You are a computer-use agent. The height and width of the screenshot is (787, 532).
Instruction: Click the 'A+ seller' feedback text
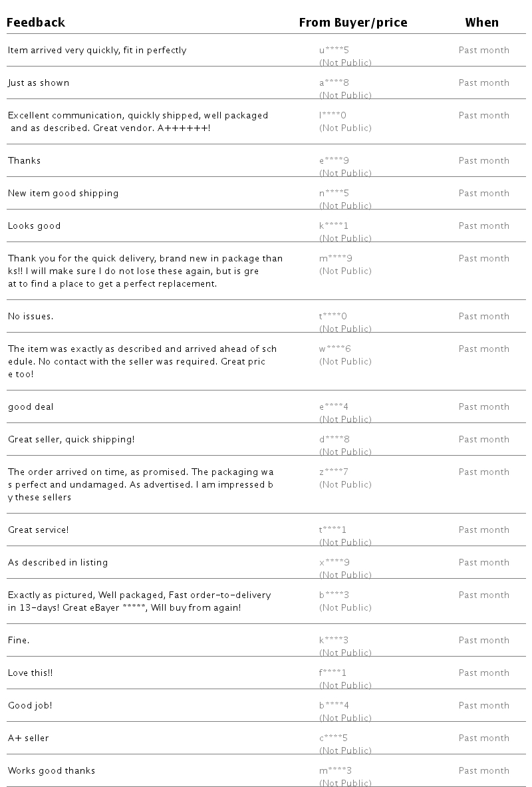pos(28,738)
